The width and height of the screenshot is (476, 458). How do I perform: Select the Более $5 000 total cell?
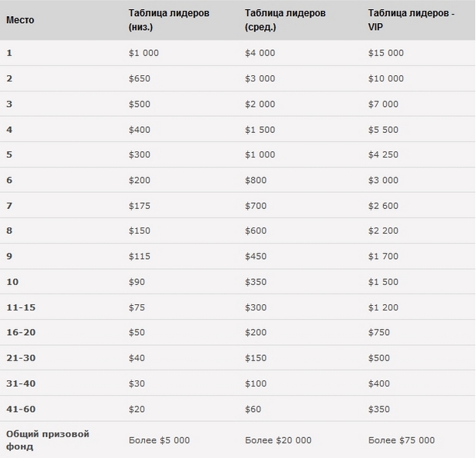pos(159,440)
